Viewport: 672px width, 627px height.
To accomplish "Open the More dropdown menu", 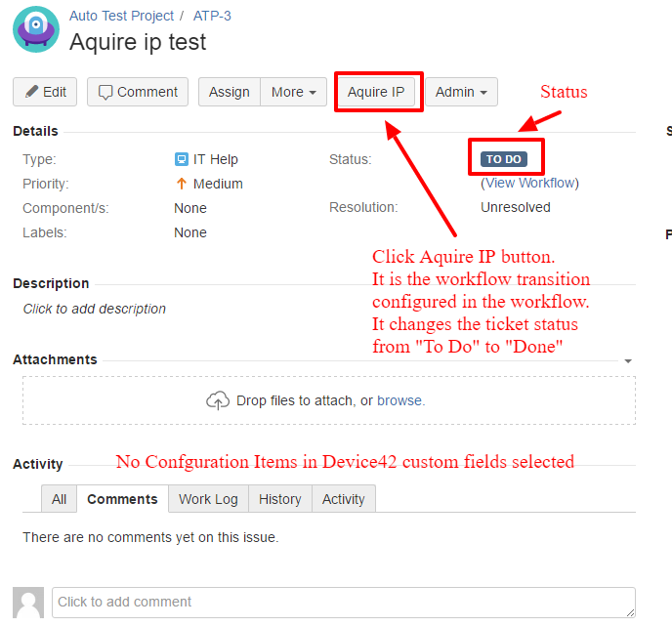I will coord(293,92).
